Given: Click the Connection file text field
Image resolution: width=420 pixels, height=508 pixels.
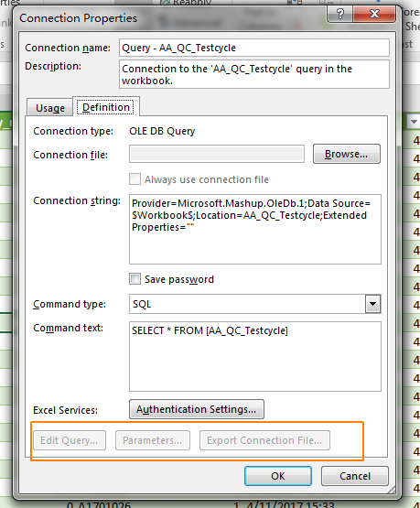Looking at the screenshot, I should coord(217,154).
